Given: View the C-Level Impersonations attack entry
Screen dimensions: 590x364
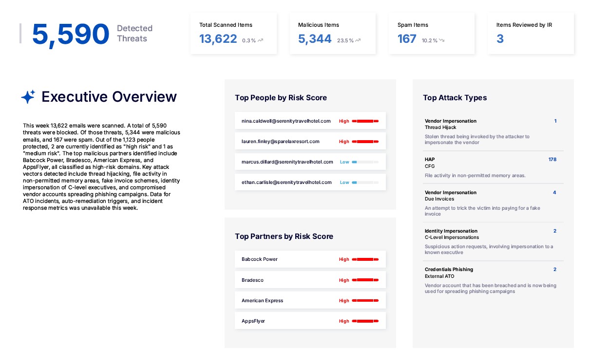Looking at the screenshot, I should 452,237.
